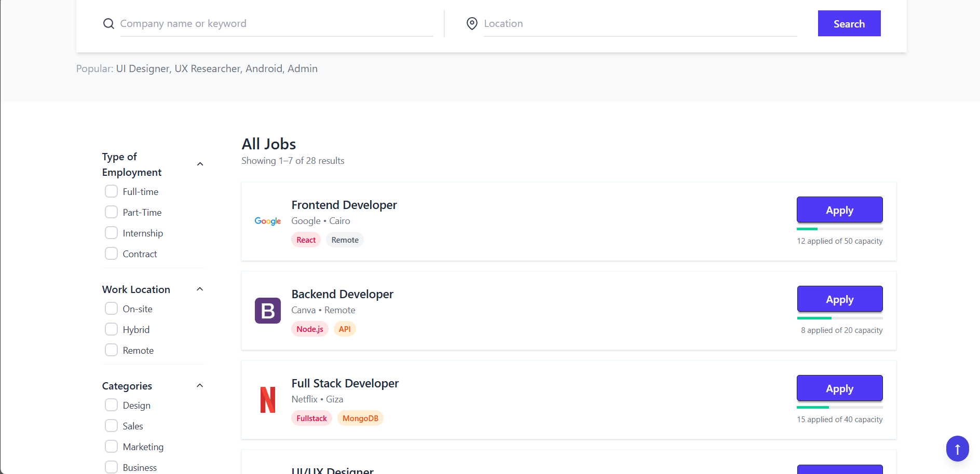Click the Canva purple B logo
The image size is (980, 474).
(x=268, y=311)
